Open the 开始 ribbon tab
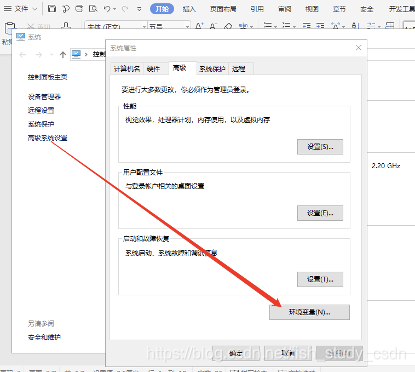 (x=162, y=9)
